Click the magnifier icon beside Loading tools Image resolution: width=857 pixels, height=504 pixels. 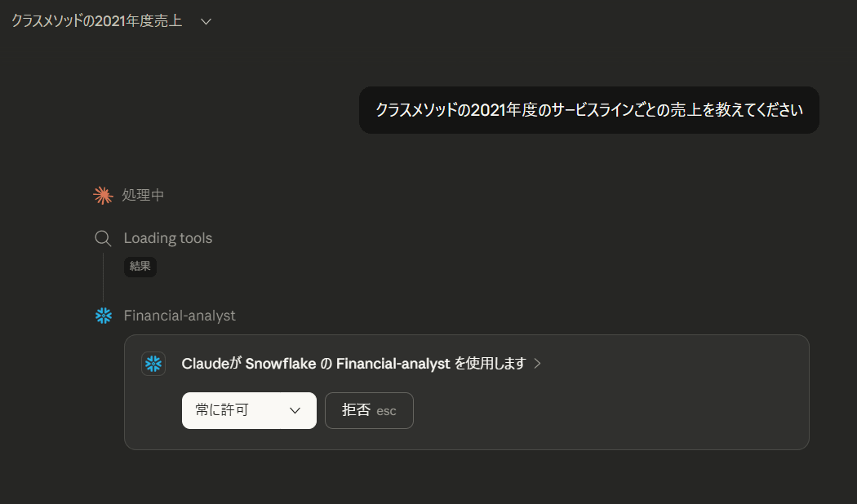click(103, 238)
